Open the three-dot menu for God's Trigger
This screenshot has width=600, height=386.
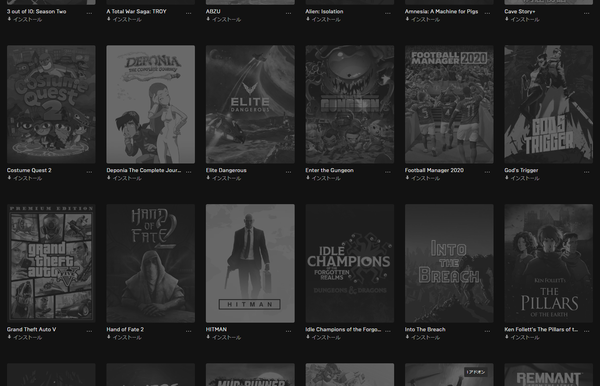[x=587, y=172]
